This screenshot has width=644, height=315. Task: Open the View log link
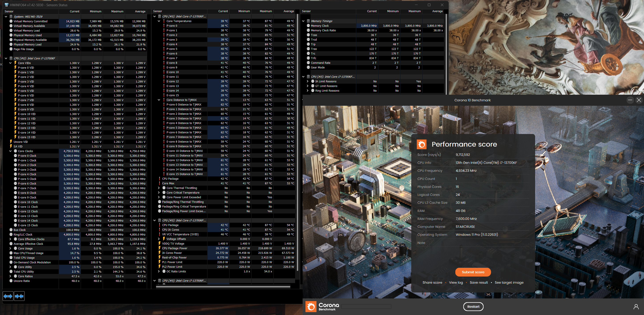(x=456, y=283)
